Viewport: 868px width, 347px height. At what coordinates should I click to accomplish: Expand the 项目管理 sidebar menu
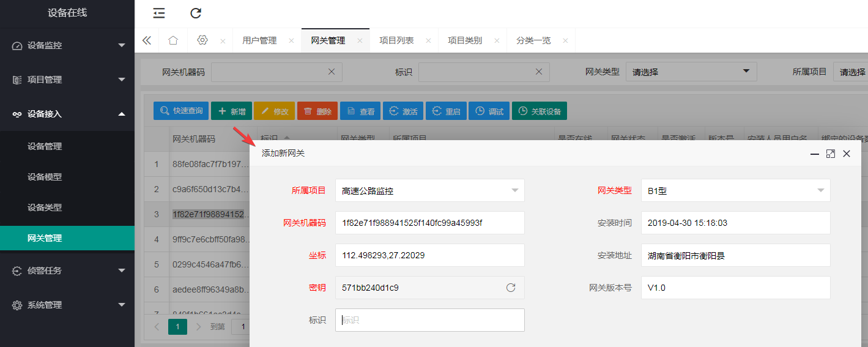(67, 80)
